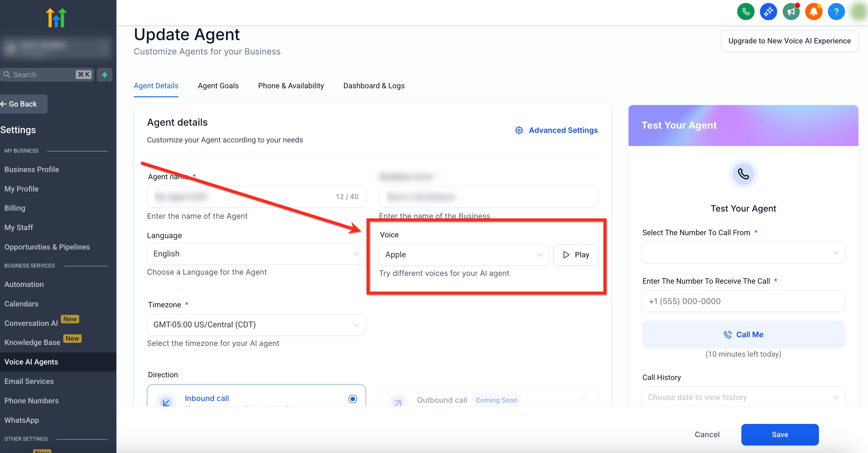Image resolution: width=868 pixels, height=453 pixels.
Task: Click the green phone dialer icon
Action: pos(745,12)
